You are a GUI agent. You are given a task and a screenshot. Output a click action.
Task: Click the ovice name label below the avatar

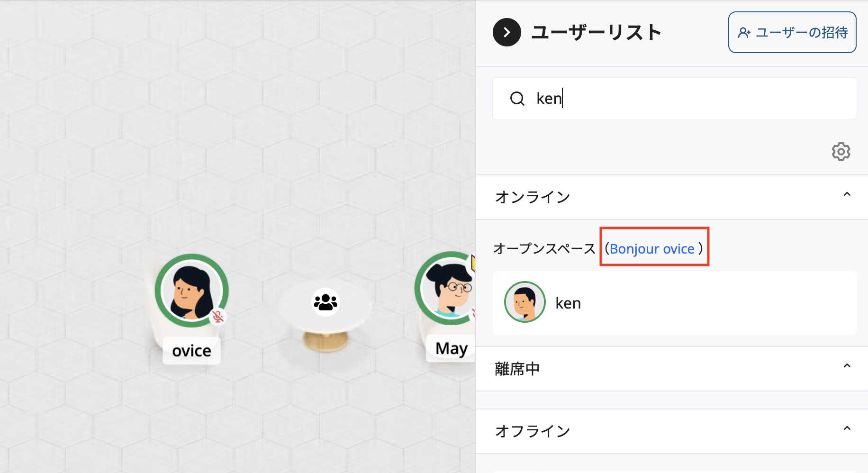point(191,351)
